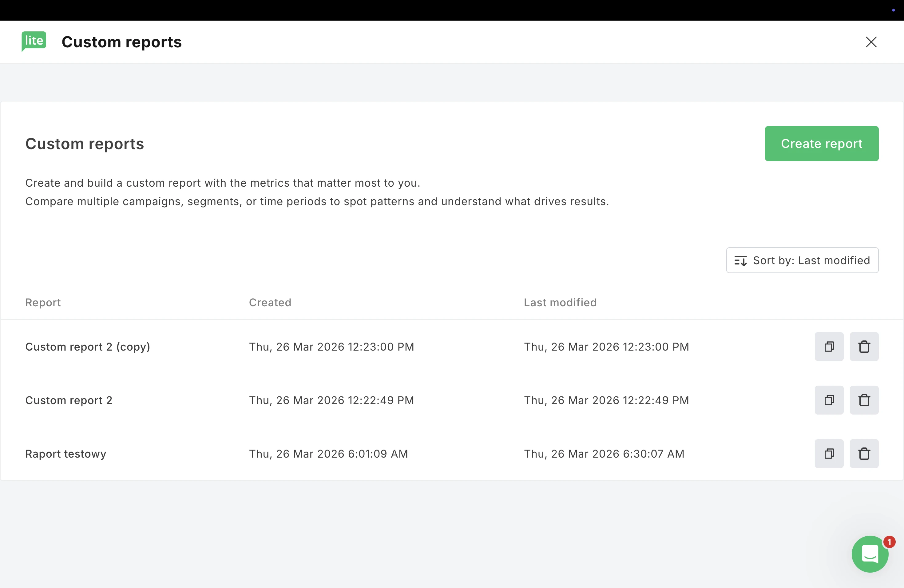Click the red notification badge on chat
904x588 pixels.
click(x=889, y=542)
